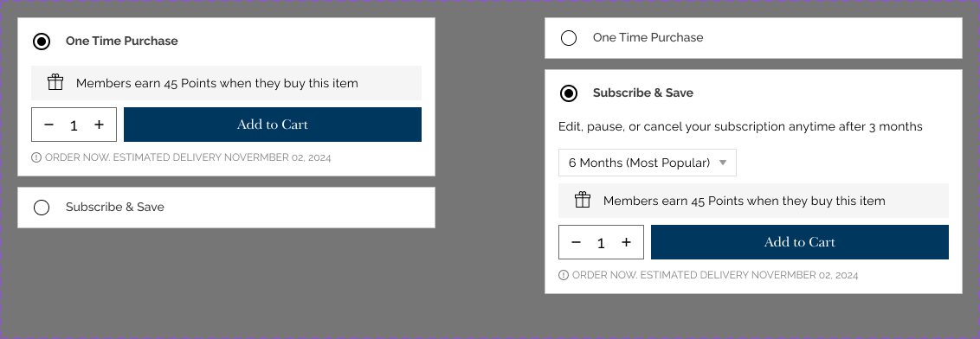
Task: Increase quantity with plus in left panel
Action: click(x=99, y=125)
